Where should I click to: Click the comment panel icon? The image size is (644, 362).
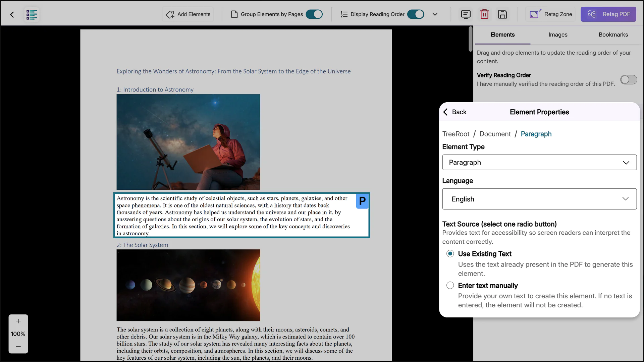[x=466, y=14]
